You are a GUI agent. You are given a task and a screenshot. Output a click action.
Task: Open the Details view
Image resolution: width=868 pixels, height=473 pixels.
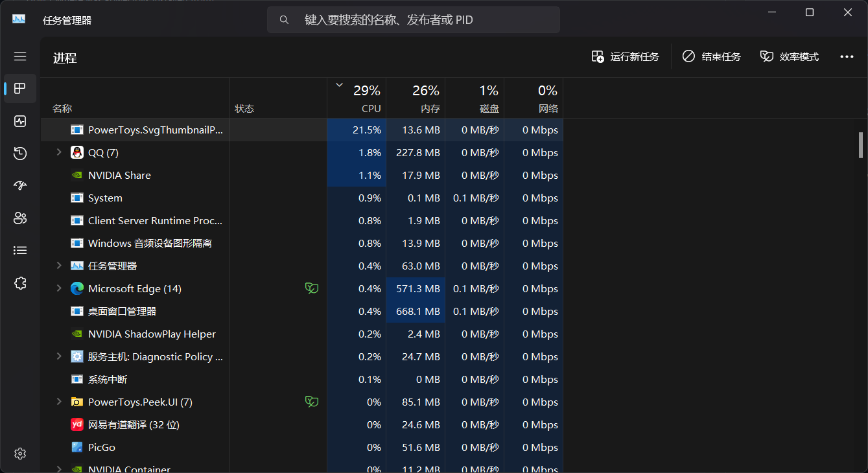[x=19, y=250]
